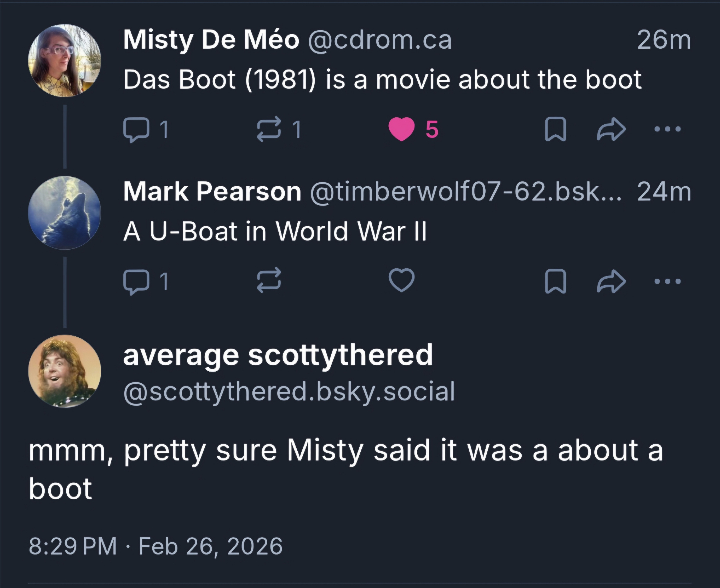Bookmark Misty De Méo's post
720x588 pixels.
pos(555,129)
